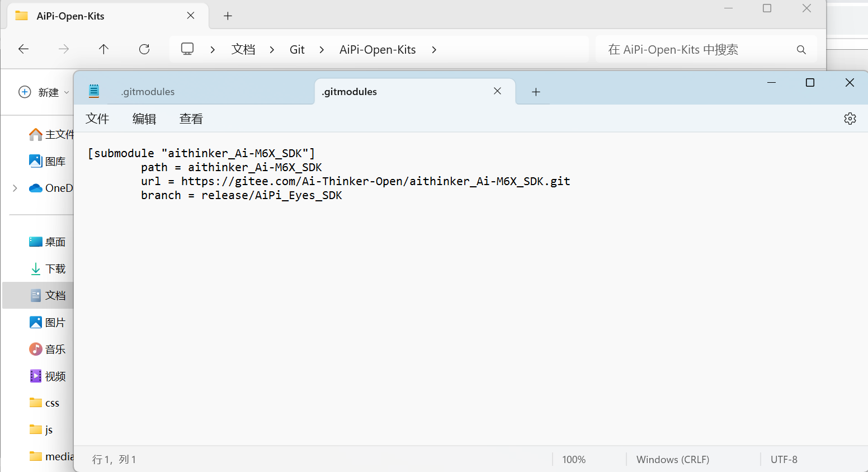Minimize the File Explorer window
This screenshot has width=868, height=472.
(x=729, y=8)
